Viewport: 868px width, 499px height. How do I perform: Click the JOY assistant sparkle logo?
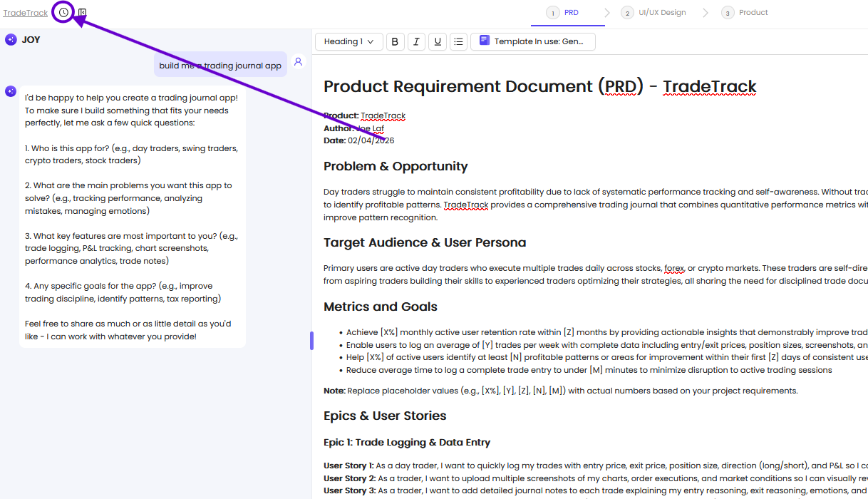pos(10,39)
